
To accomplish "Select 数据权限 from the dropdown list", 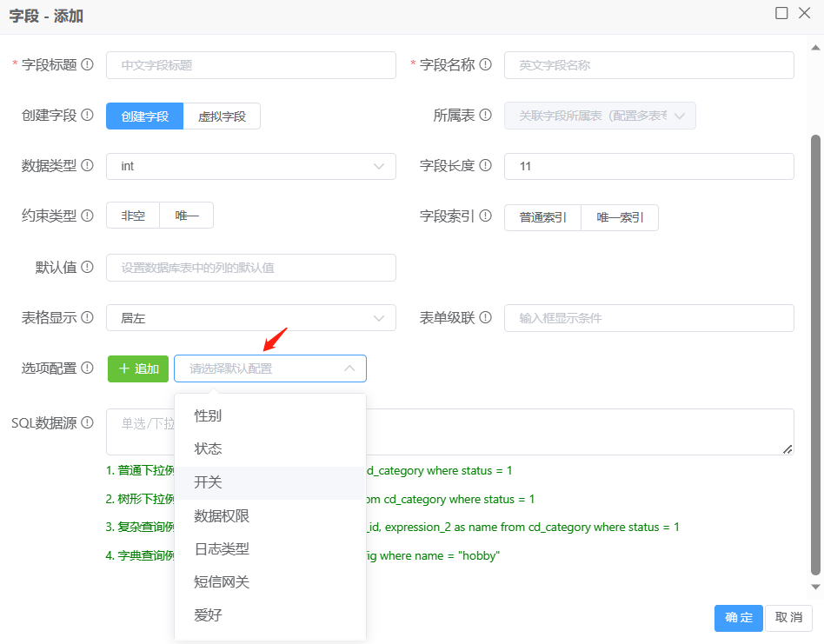I will (x=222, y=516).
